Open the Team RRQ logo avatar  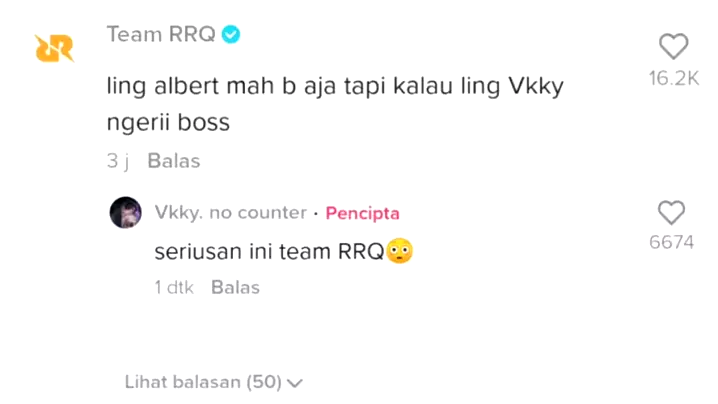tap(54, 48)
